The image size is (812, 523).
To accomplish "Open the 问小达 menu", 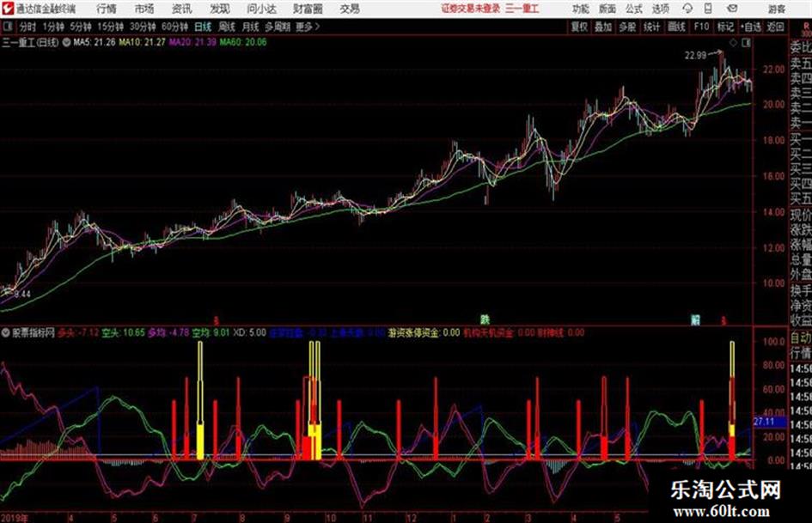I will point(261,9).
